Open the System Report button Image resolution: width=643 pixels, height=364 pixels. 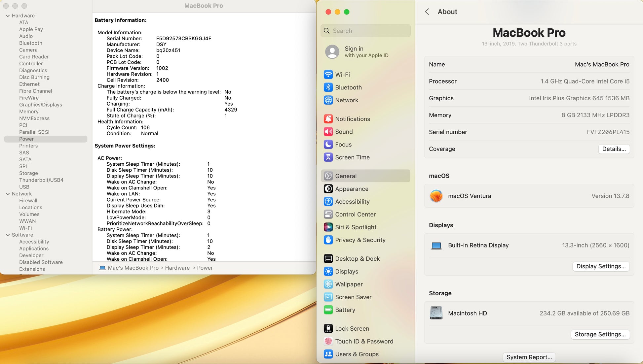coord(529,357)
